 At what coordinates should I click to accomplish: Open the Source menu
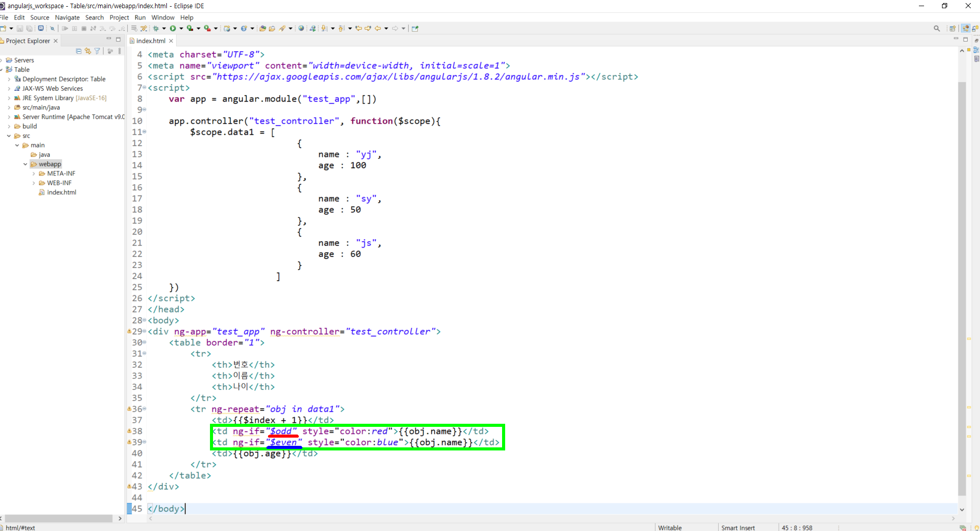[x=40, y=17]
